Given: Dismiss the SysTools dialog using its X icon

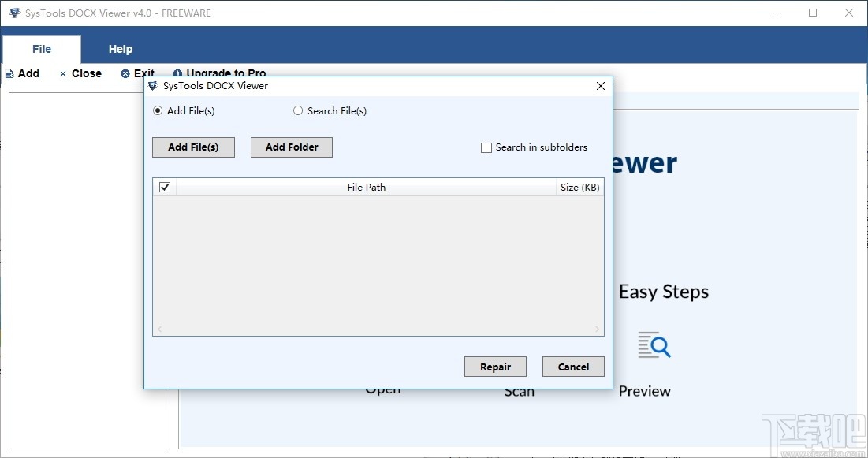Looking at the screenshot, I should pyautogui.click(x=600, y=86).
